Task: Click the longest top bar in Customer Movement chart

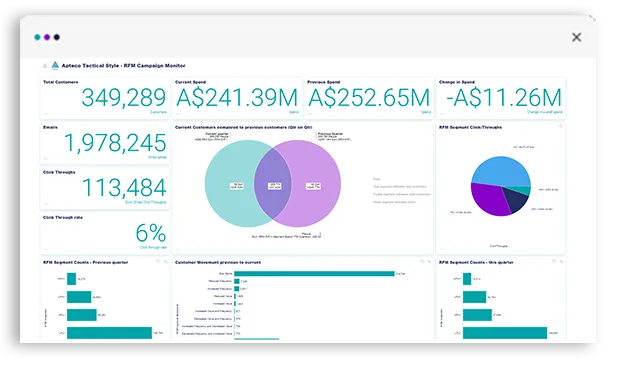Action: pos(314,273)
